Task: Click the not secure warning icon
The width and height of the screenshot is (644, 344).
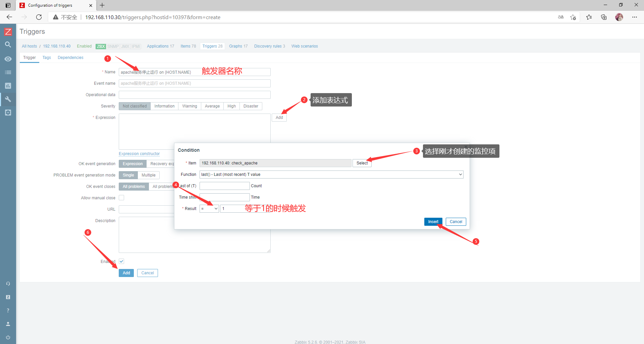Action: [x=56, y=17]
